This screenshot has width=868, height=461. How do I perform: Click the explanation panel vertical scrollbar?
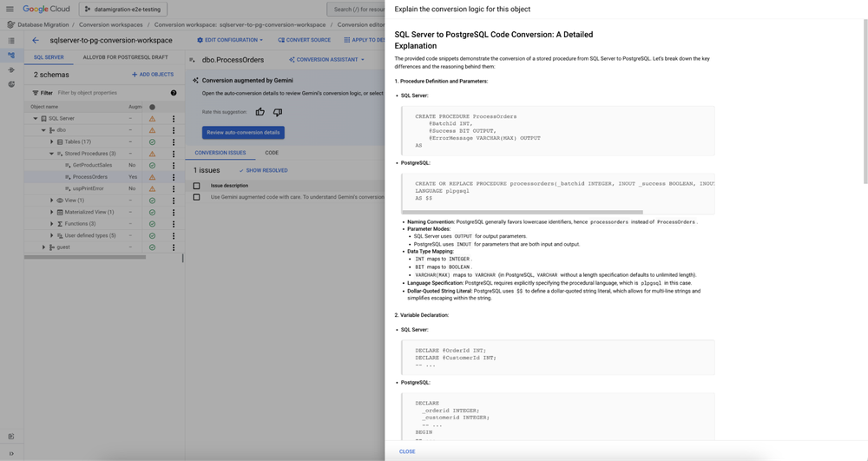[865, 102]
